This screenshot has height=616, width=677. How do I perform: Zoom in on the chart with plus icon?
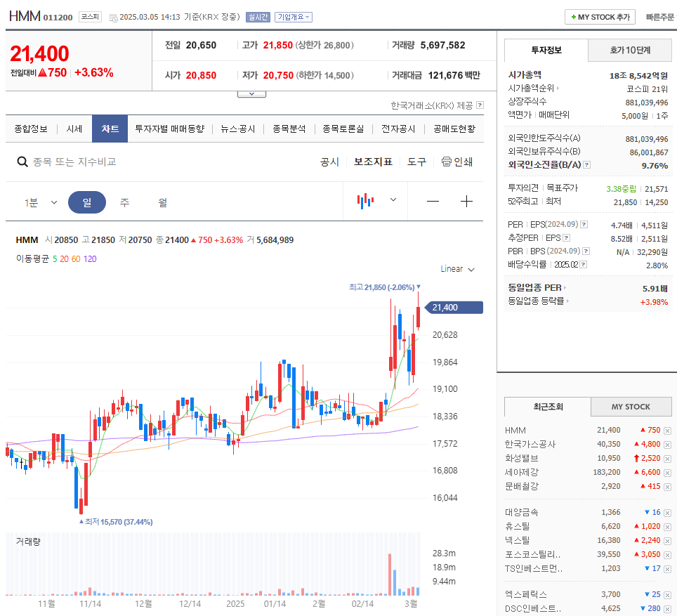pyautogui.click(x=466, y=201)
